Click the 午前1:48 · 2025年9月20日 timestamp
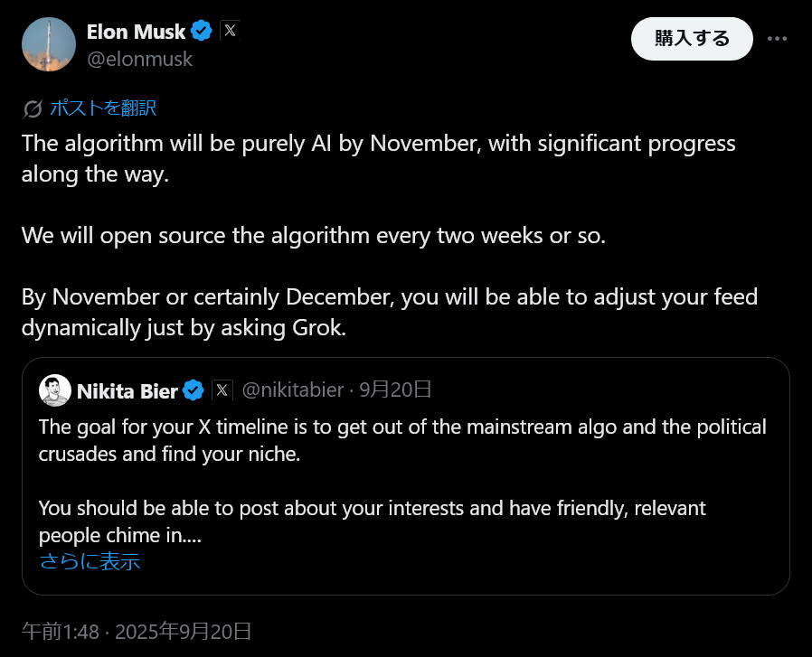Screen dimensions: 812x657 [x=137, y=631]
